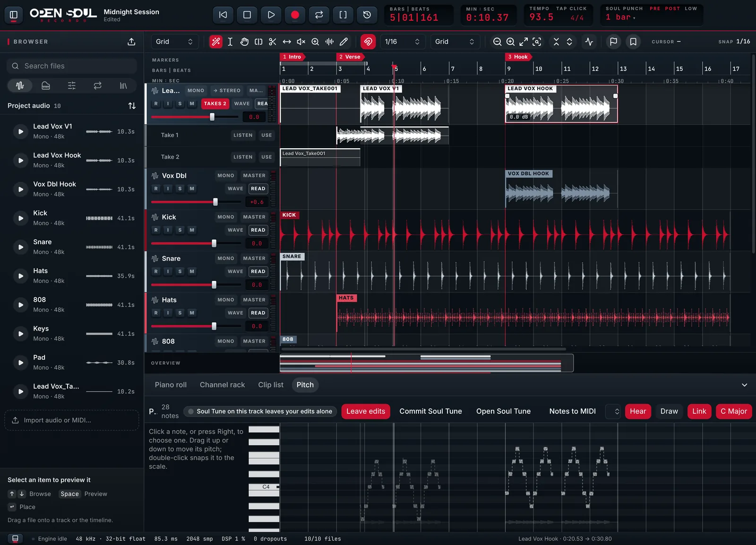The image size is (756, 545).
Task: Open the Soul Punch 1 bar dropdown
Action: (x=621, y=17)
